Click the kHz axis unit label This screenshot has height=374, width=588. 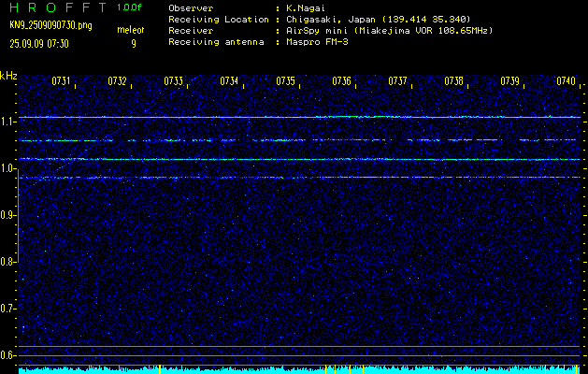pos(8,76)
